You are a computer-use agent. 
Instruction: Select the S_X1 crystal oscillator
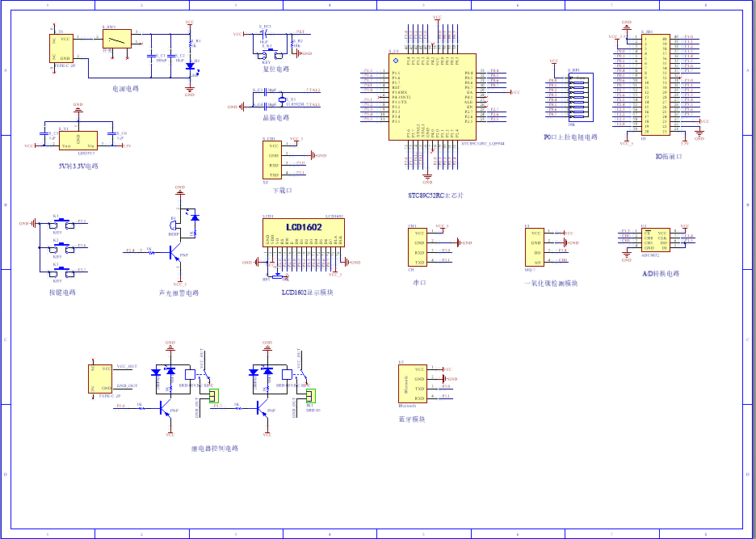282,99
